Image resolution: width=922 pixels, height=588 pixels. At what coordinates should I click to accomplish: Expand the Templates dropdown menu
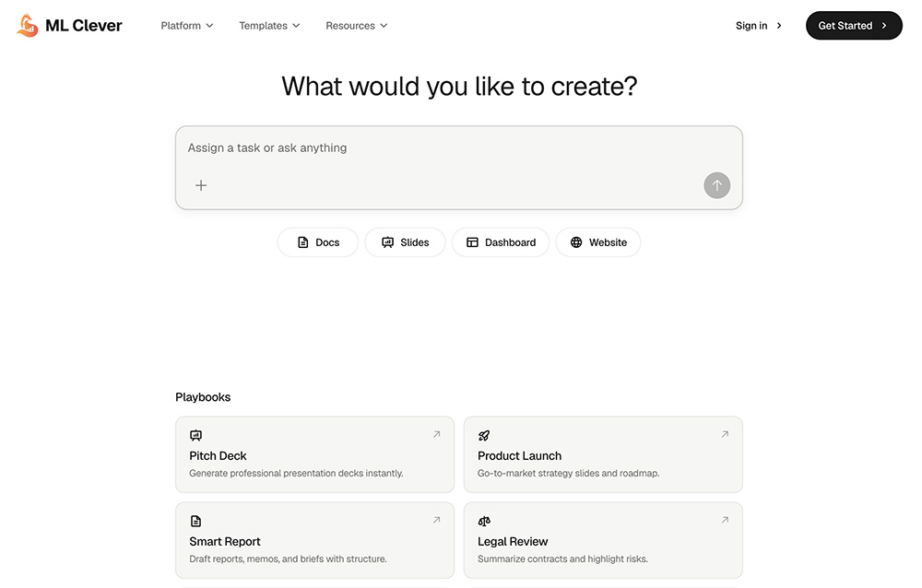click(x=269, y=26)
